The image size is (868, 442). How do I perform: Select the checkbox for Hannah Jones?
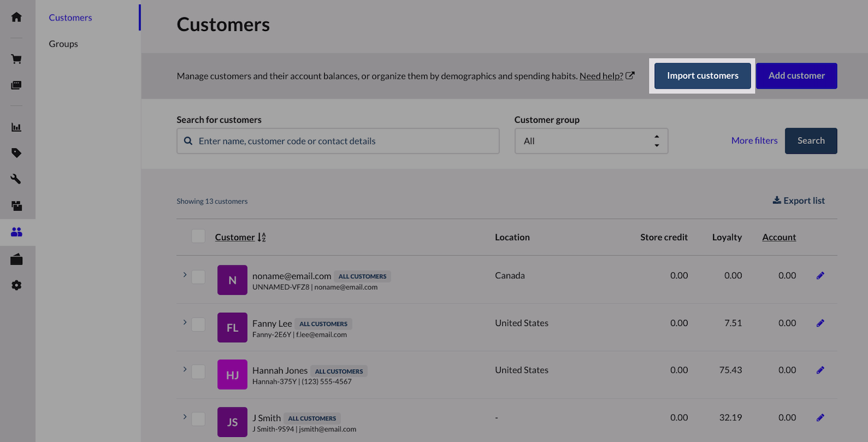click(x=198, y=371)
